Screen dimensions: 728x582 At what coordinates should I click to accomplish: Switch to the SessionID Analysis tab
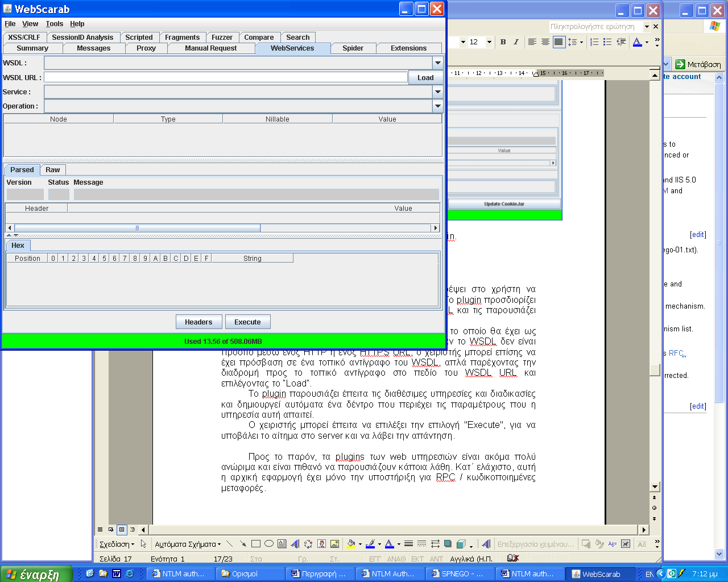pyautogui.click(x=82, y=38)
